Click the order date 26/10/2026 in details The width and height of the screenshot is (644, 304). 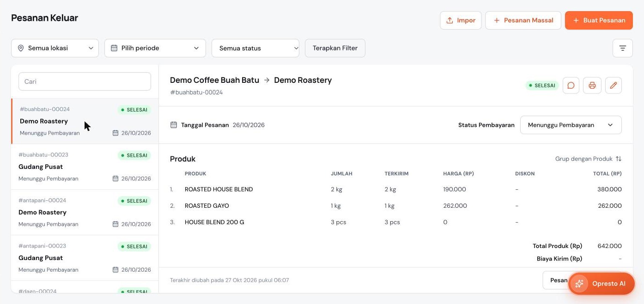[x=249, y=125]
